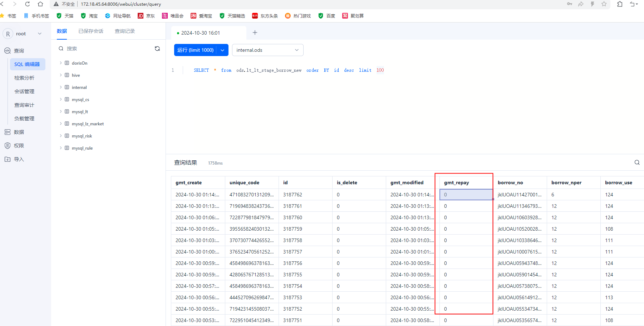Viewport: 644px width, 326px height.
Task: Click the mysql_risk catalog icon
Action: (67, 136)
